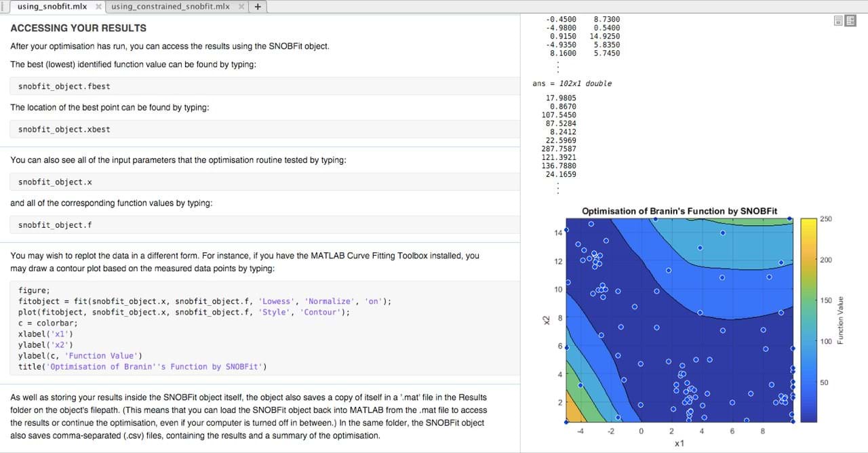Click output value 24.1659
The height and width of the screenshot is (453, 868).
click(561, 174)
